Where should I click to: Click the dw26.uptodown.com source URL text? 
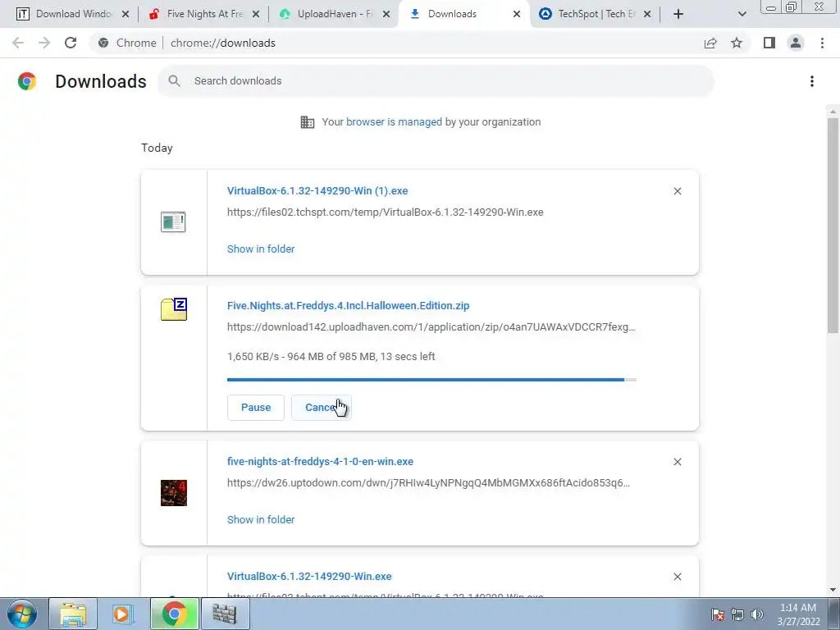428,482
